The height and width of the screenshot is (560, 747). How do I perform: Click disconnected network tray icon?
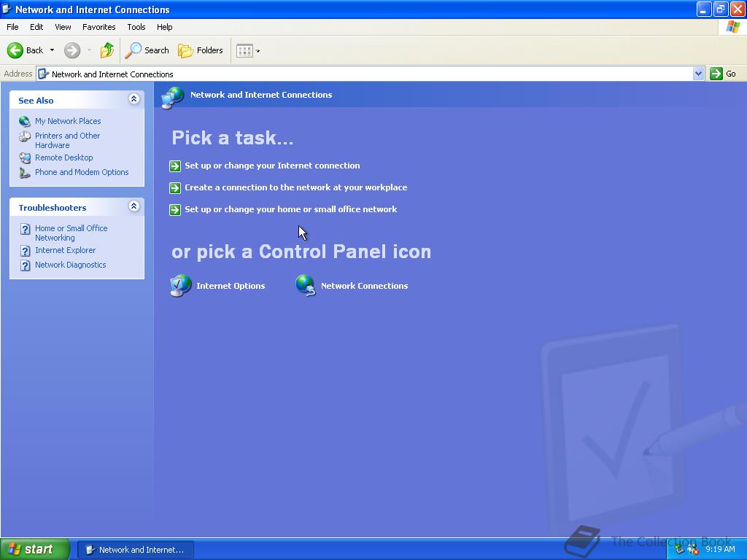point(692,550)
